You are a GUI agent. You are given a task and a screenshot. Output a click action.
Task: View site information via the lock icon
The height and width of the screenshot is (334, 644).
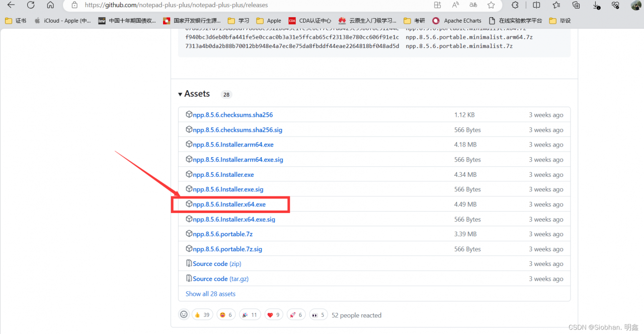[x=74, y=5]
